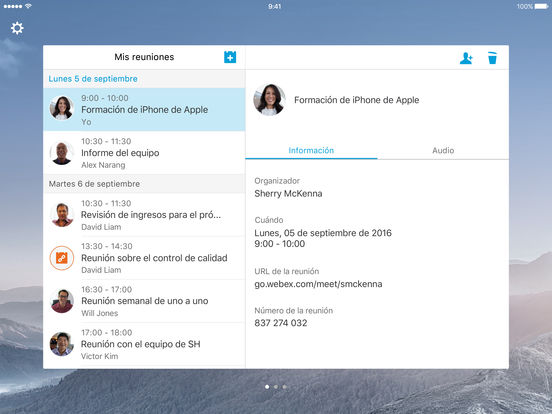This screenshot has width=552, height=414.
Task: Open settings with the gear icon
Action: [17, 28]
